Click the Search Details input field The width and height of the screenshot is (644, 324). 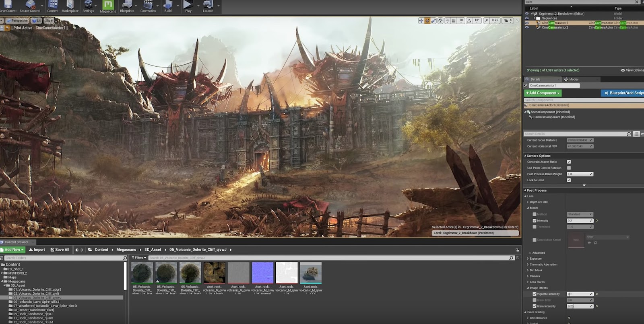coord(577,134)
